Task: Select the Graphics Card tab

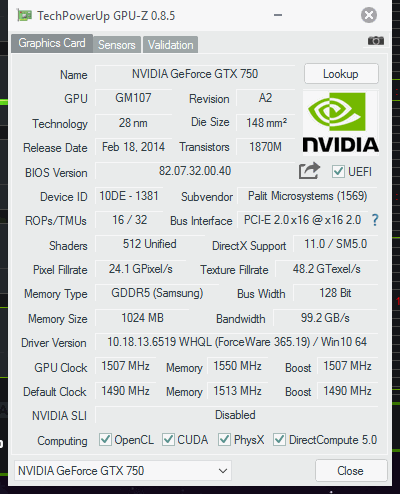Action: coord(52,43)
